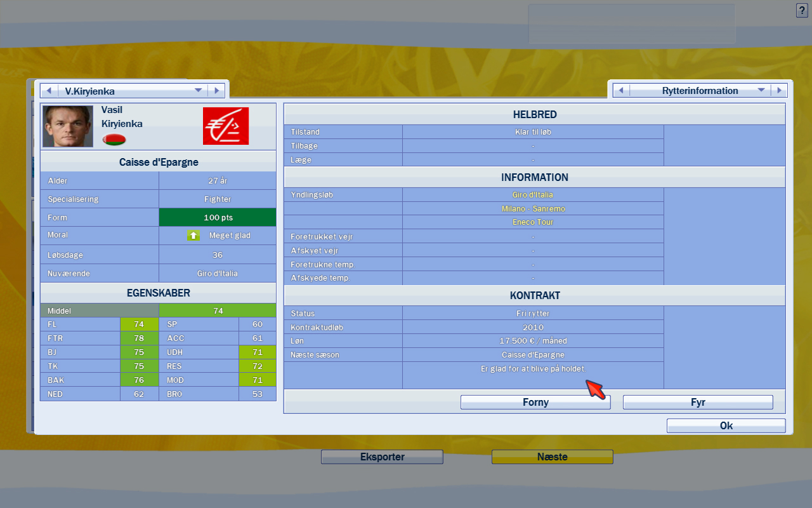Viewport: 812px width, 508px height.
Task: Select Giro d'Italia favourite race link
Action: pyautogui.click(x=532, y=195)
